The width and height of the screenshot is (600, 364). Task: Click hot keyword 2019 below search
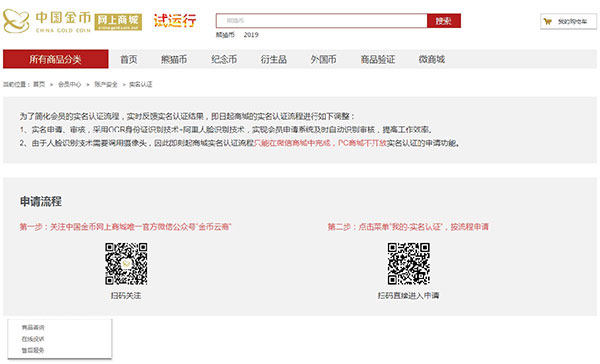coord(251,35)
